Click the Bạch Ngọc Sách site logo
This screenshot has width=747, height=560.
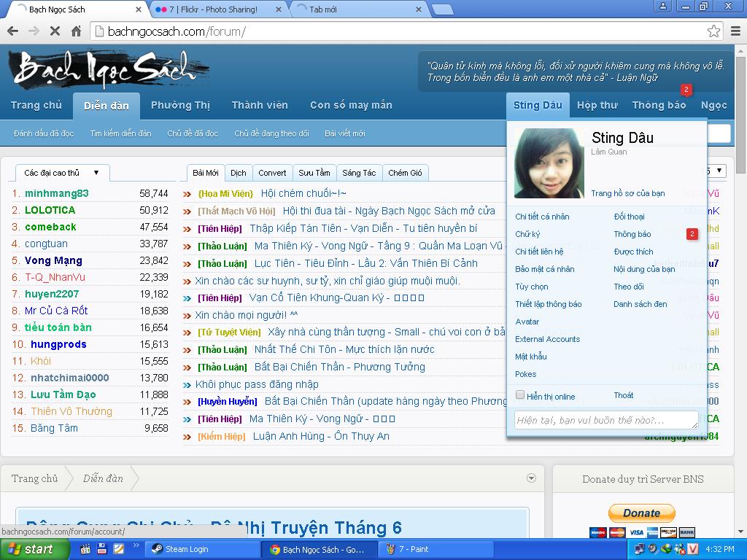pos(109,70)
